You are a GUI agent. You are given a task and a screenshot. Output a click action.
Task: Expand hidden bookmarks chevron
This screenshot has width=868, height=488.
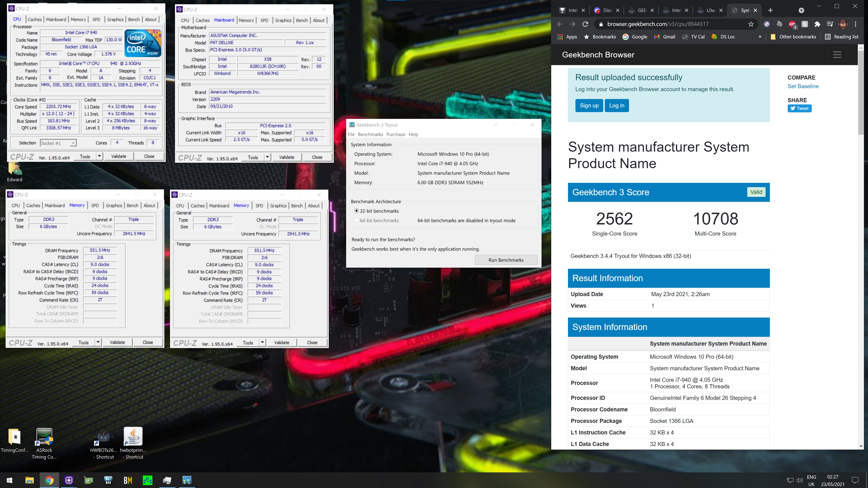coord(760,37)
